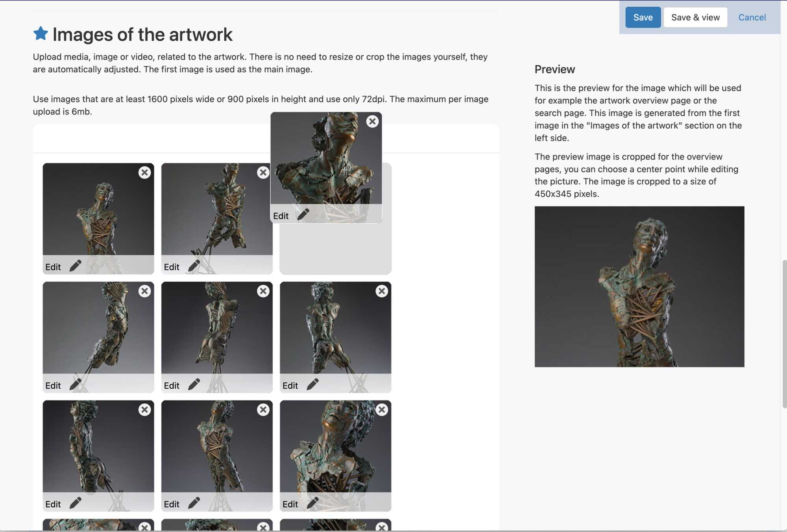Click pencil icon on middle second-row image
Viewport: 787px width, 532px height.
tap(194, 384)
